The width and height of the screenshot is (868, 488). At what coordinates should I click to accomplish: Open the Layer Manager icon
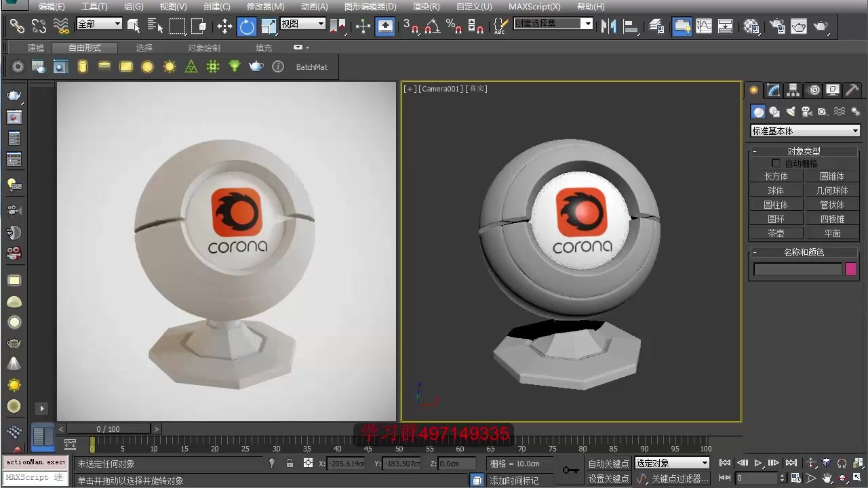point(656,26)
